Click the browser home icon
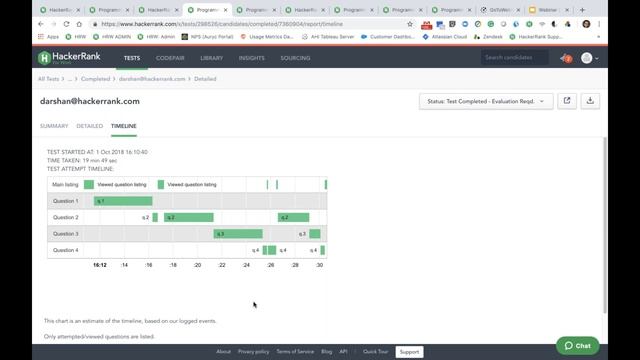 click(79, 24)
